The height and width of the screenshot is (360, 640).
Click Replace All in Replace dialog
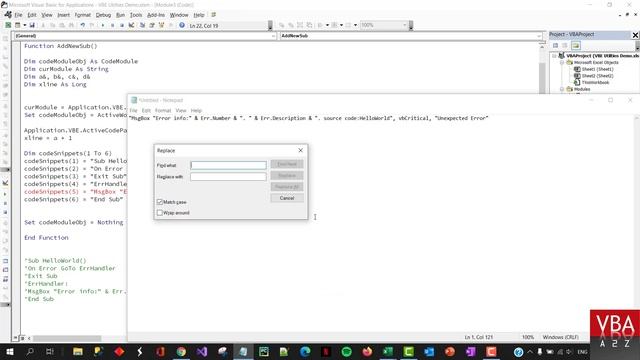point(287,187)
